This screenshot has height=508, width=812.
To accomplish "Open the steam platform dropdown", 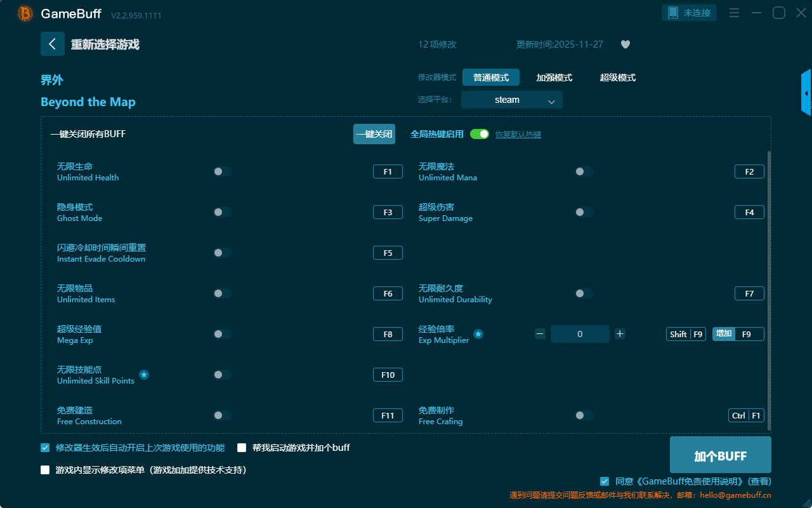I will click(x=511, y=100).
